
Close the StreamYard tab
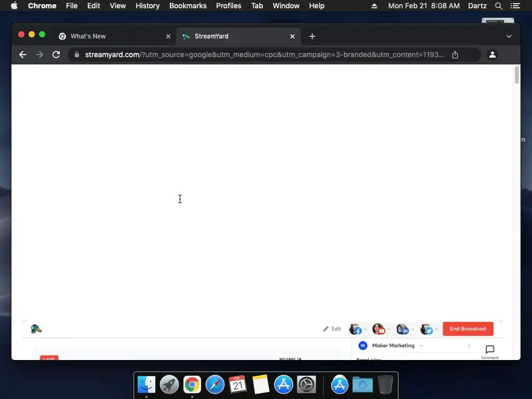pyautogui.click(x=292, y=36)
